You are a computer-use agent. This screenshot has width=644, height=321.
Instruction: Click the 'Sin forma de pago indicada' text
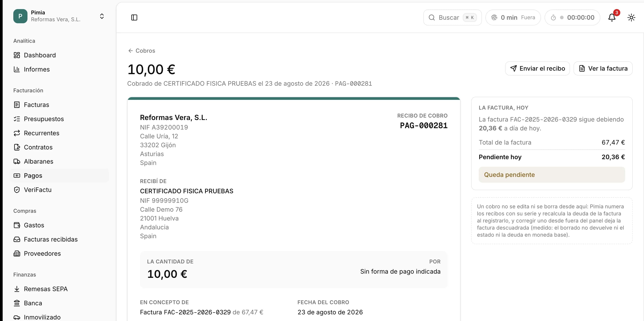pos(400,272)
